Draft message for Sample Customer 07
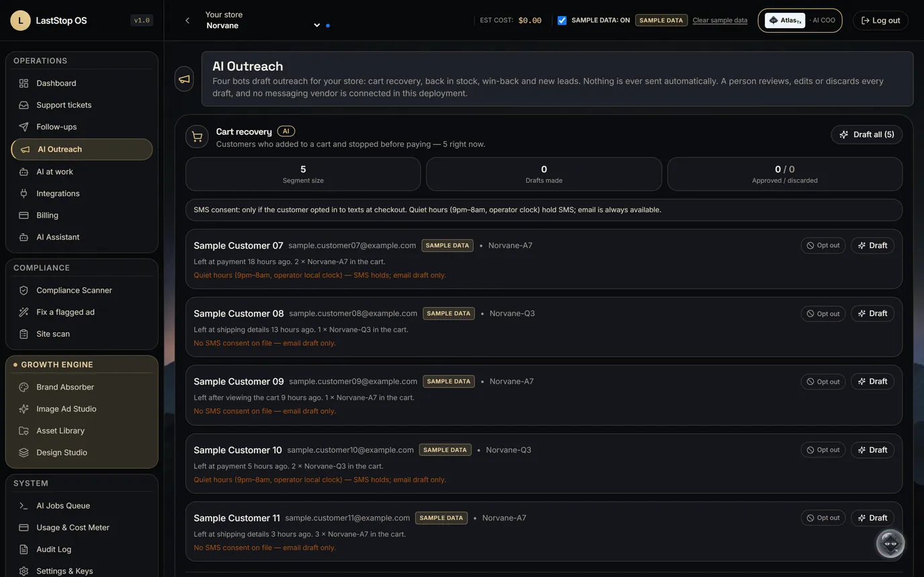 pos(872,245)
